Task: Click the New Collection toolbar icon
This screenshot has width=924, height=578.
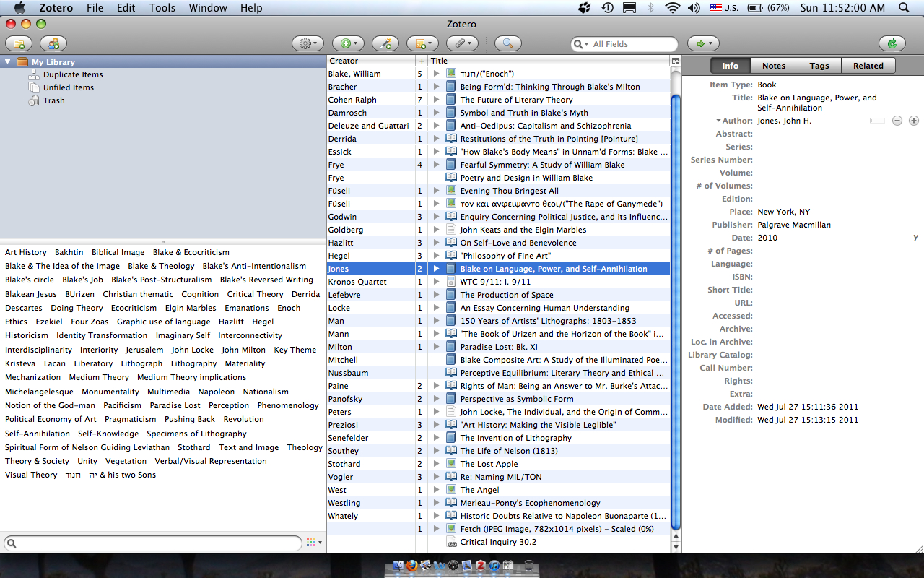Action: tap(18, 44)
